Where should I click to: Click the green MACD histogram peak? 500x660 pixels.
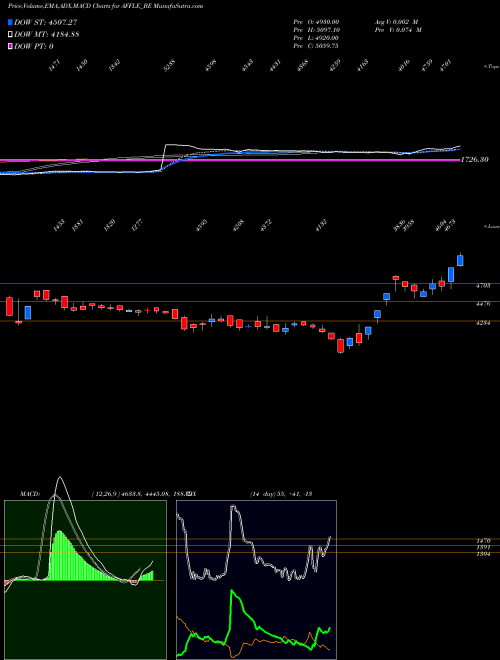click(x=58, y=556)
